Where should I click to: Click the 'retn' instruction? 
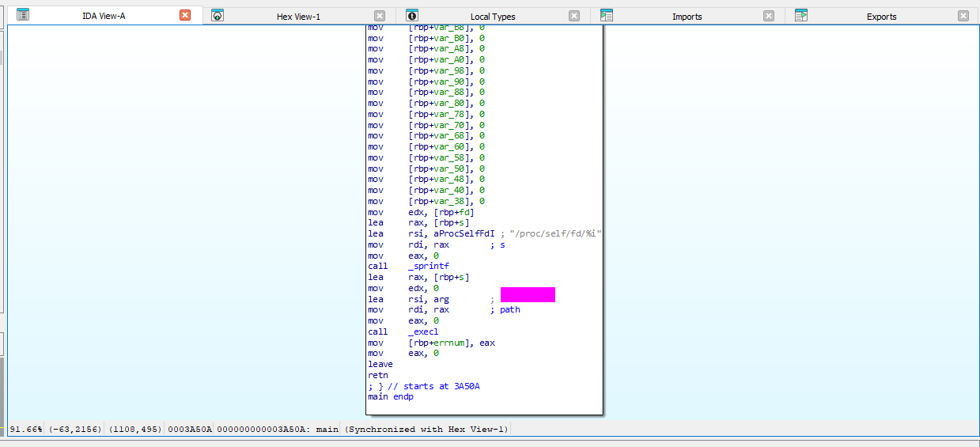(378, 375)
